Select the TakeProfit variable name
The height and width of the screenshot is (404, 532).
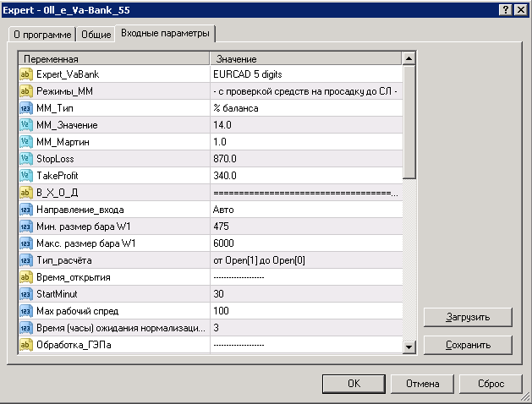click(57, 176)
